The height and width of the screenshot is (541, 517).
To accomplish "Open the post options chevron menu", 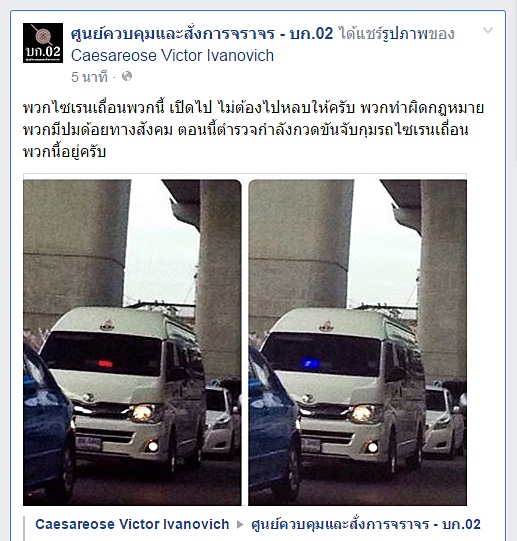I will (488, 30).
